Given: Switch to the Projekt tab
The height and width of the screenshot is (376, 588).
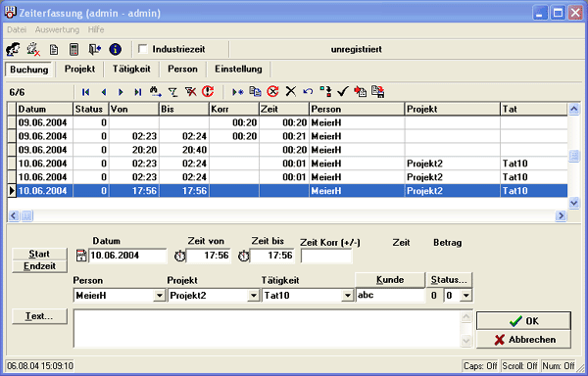Looking at the screenshot, I should point(79,69).
